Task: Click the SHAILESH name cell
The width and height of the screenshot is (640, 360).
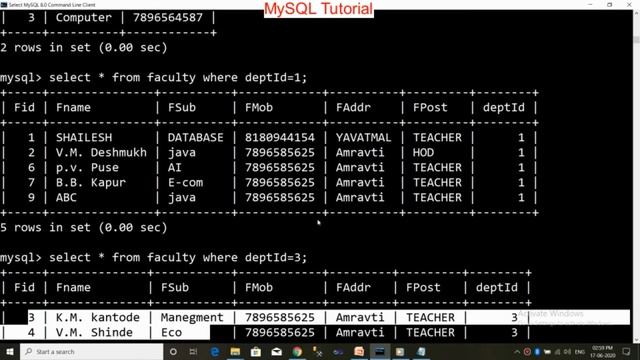Action: point(84,138)
